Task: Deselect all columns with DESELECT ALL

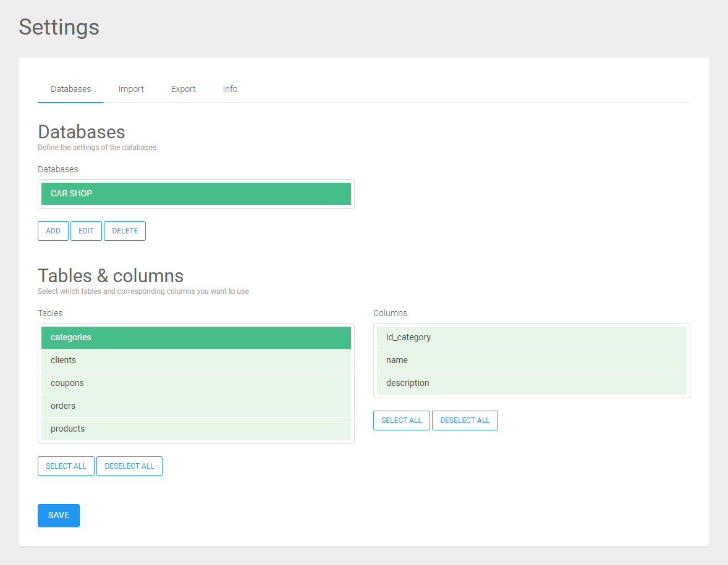Action: click(x=465, y=421)
